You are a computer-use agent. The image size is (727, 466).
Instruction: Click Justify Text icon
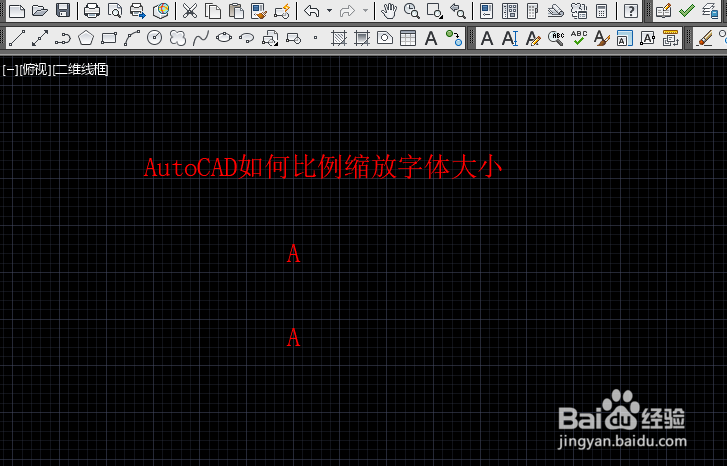pyautogui.click(x=648, y=38)
